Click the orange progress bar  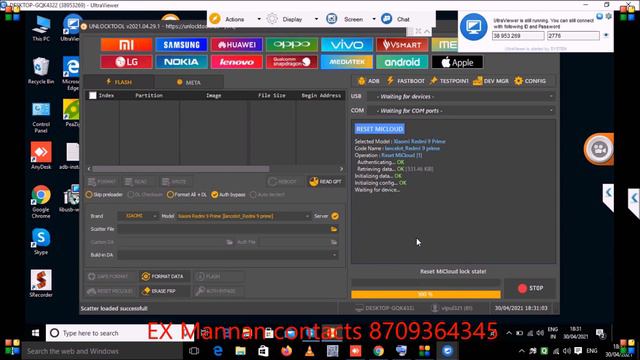(426, 294)
